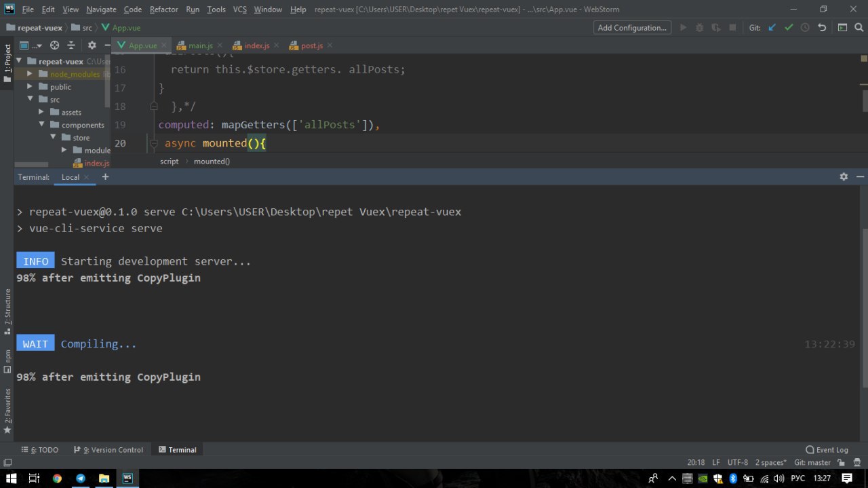
Task: Open Project panel settings gear
Action: point(92,45)
